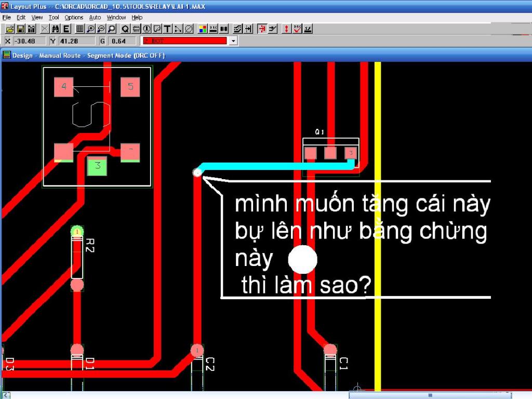
Task: Click the Refresh All red arrow icon
Action: point(286,29)
